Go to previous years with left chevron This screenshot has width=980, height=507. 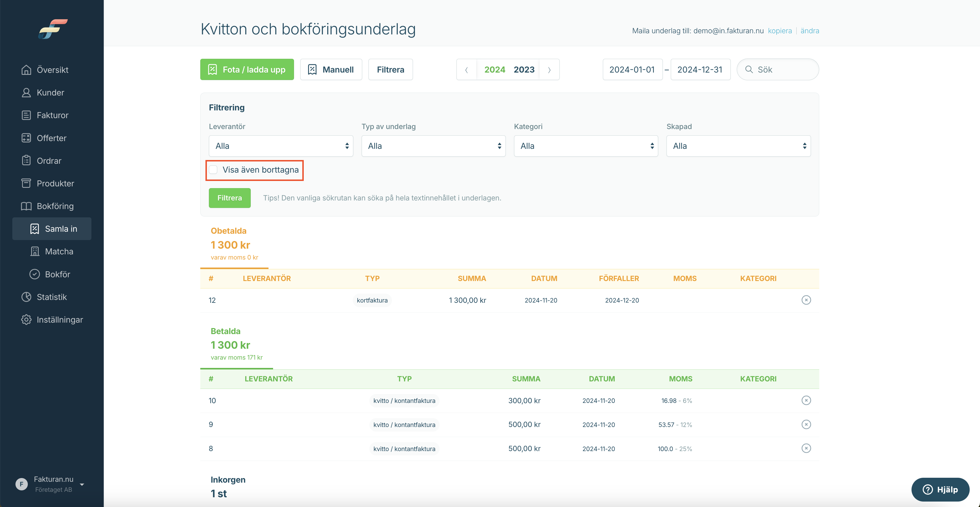tap(467, 70)
